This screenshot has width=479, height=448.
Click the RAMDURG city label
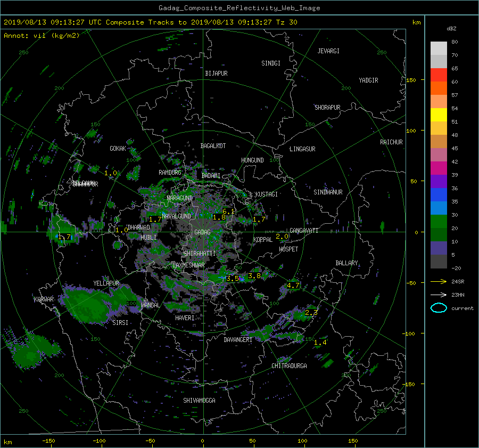(x=170, y=173)
